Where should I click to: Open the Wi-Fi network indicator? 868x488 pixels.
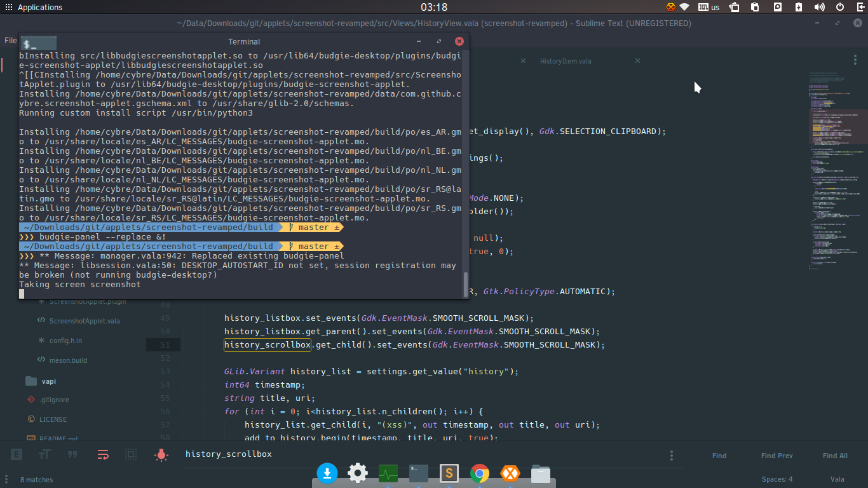coord(685,8)
